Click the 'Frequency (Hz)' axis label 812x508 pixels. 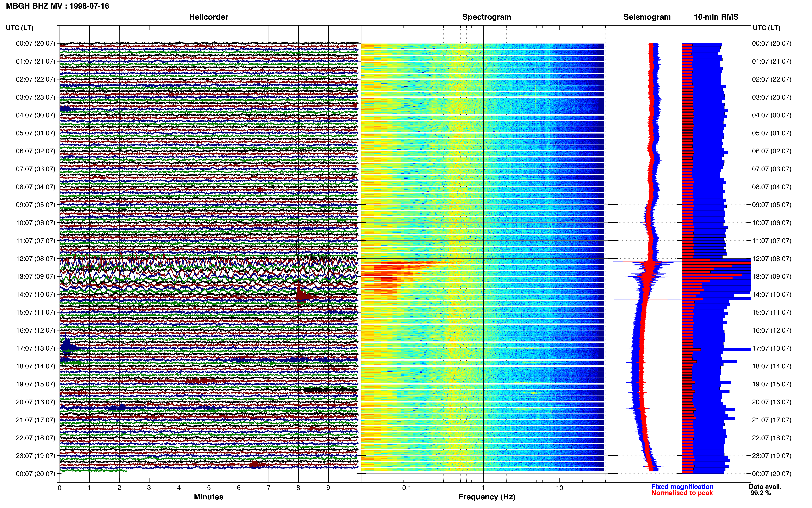coord(487,497)
